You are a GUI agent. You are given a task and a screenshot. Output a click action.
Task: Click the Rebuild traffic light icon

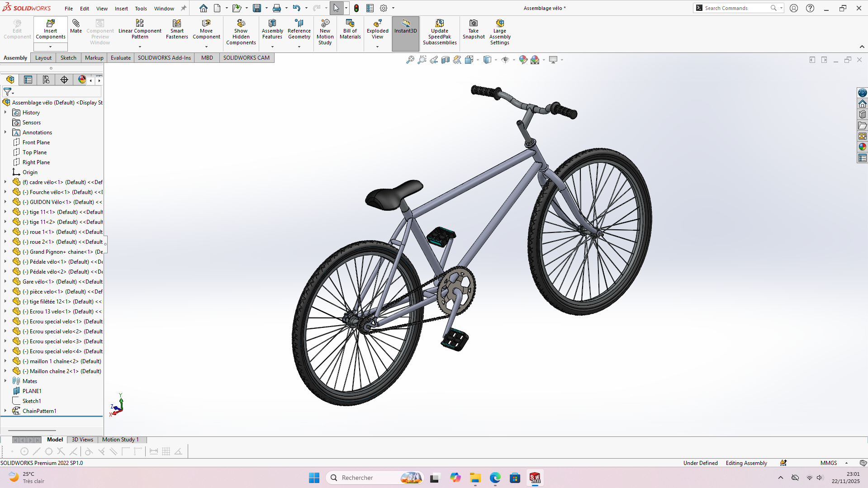(x=356, y=8)
